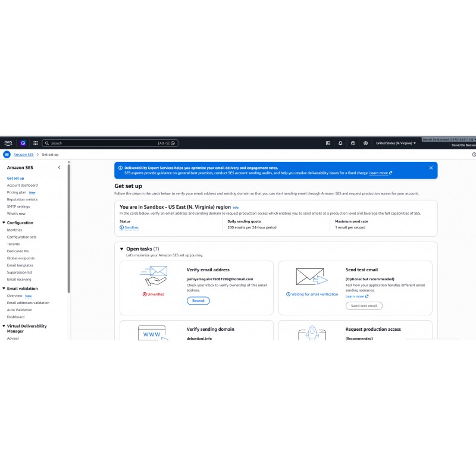Screen dimensions: 476x476
Task: Open Info link beside Sandbox region heading
Action: coord(236,208)
